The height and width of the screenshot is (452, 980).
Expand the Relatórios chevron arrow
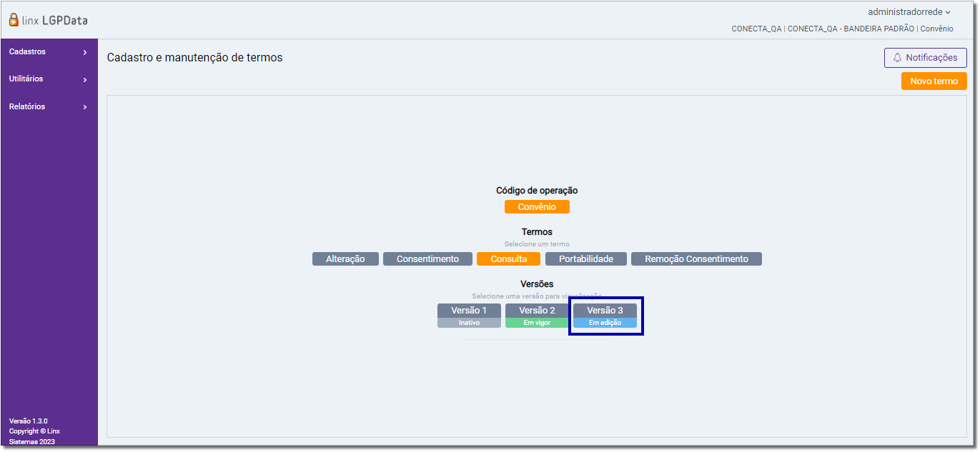point(85,107)
